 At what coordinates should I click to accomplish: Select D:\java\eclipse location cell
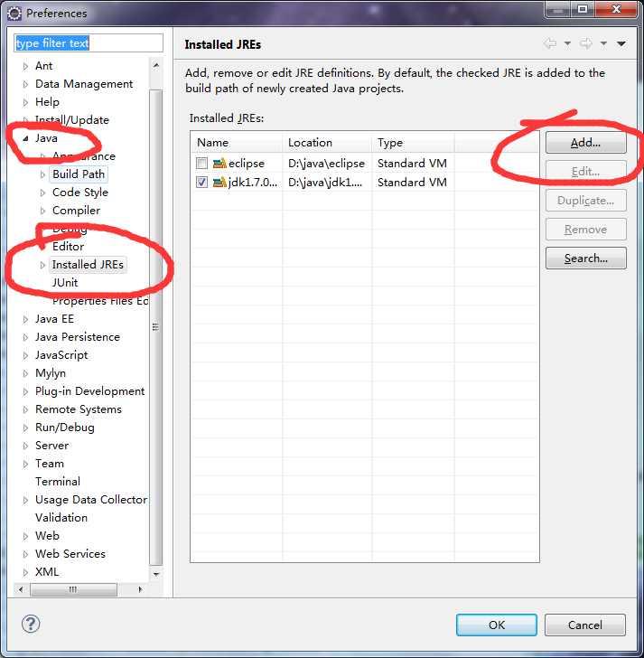326,164
